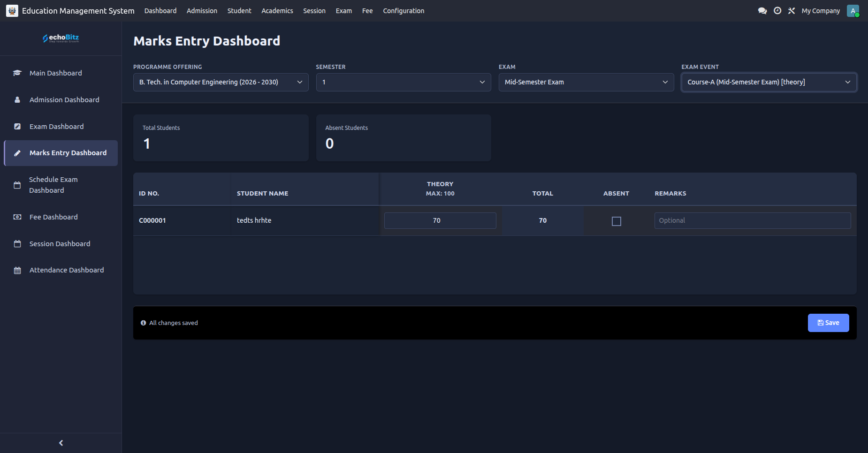Image resolution: width=868 pixels, height=453 pixels.
Task: Click the edit icon for Exam Dashboard
Action: click(17, 127)
